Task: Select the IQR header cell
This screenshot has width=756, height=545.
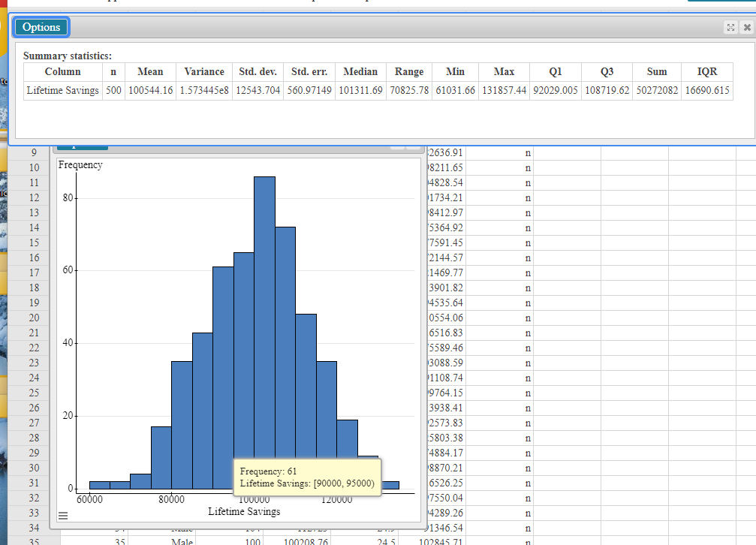Action: coord(707,71)
